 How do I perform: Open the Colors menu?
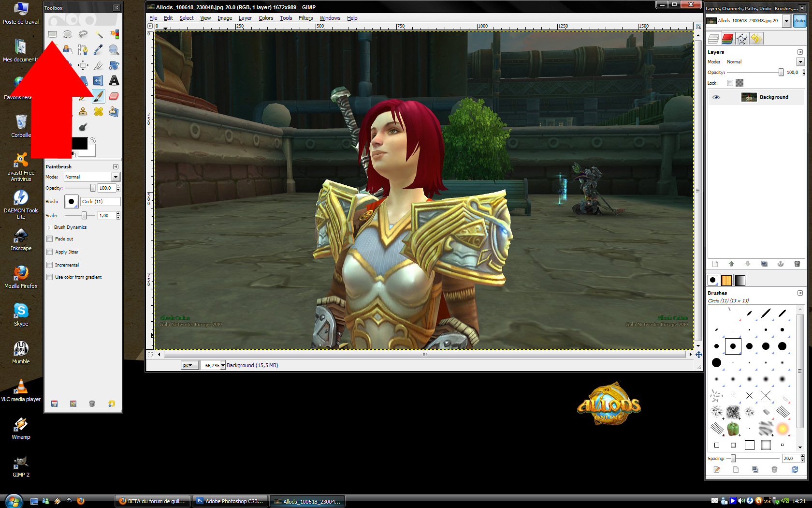(266, 18)
